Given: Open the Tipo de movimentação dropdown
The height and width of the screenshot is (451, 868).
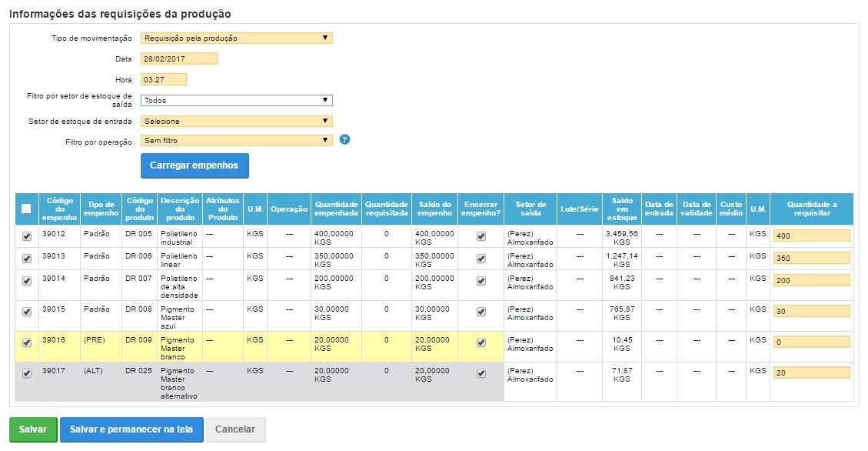Looking at the screenshot, I should pos(237,38).
